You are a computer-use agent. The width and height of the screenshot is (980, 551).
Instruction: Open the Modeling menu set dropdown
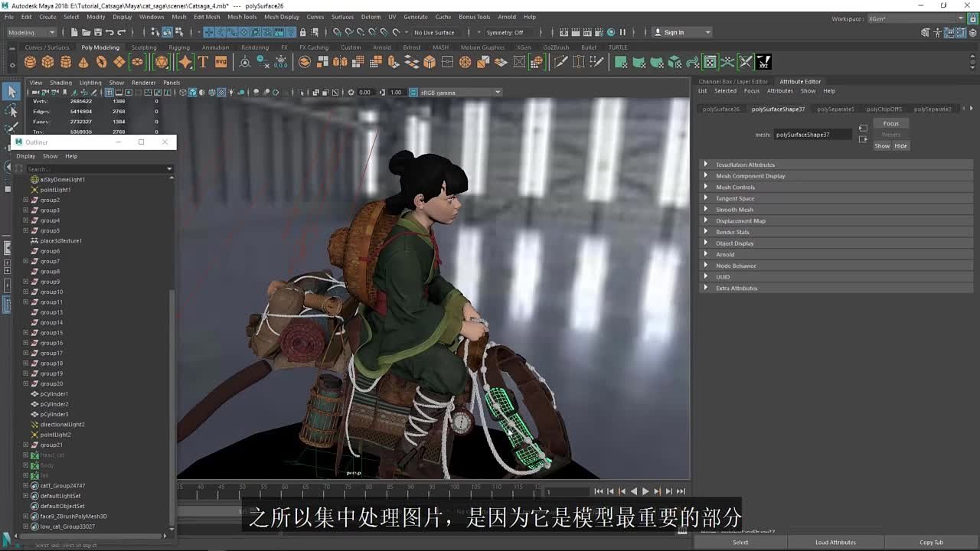[x=31, y=32]
